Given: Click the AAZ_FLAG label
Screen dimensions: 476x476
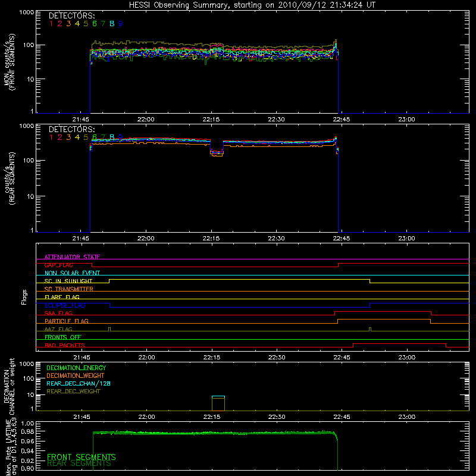Looking at the screenshot, I should (x=58, y=329).
